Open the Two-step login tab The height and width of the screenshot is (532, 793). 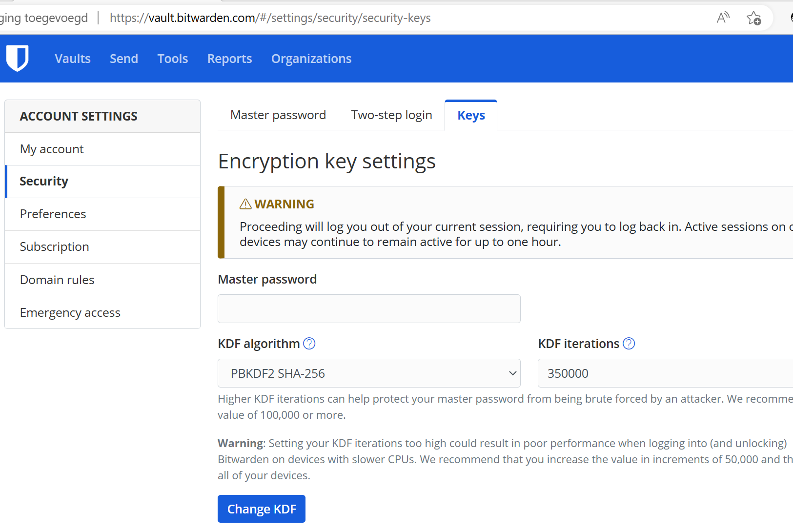click(391, 115)
